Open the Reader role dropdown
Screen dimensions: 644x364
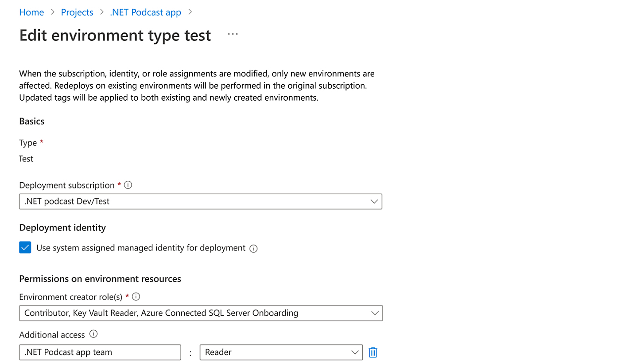(x=275, y=352)
